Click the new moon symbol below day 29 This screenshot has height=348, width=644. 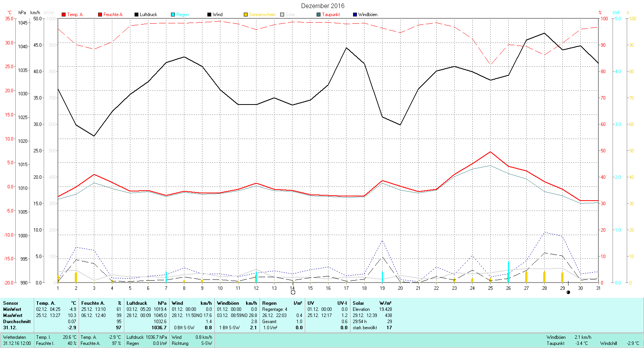[x=568, y=292]
